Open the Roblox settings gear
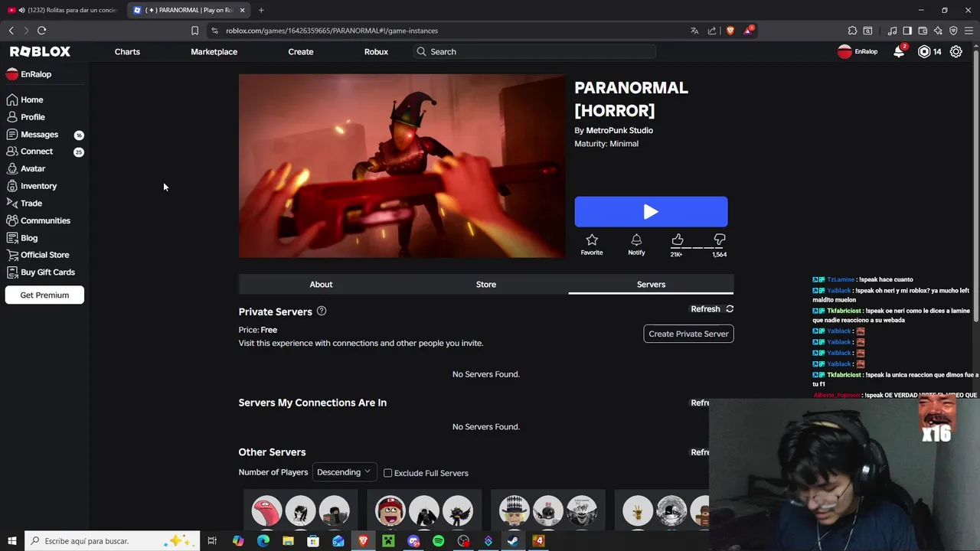This screenshot has width=980, height=551. point(956,51)
